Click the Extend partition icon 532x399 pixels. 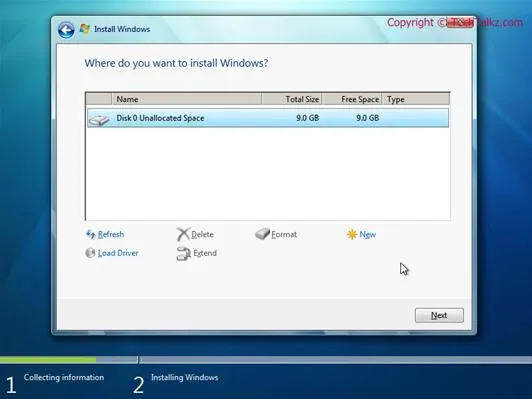pyautogui.click(x=184, y=253)
